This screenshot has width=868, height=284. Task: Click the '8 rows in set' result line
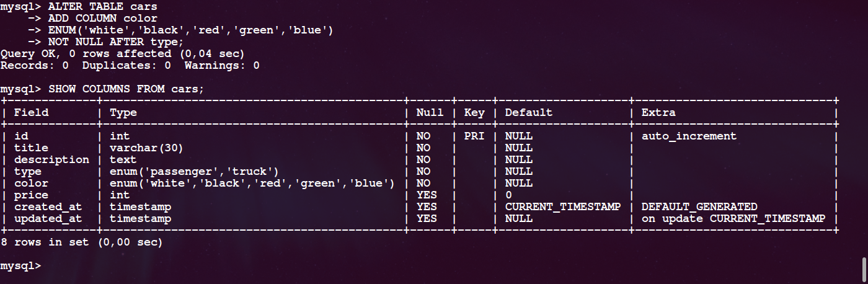82,242
